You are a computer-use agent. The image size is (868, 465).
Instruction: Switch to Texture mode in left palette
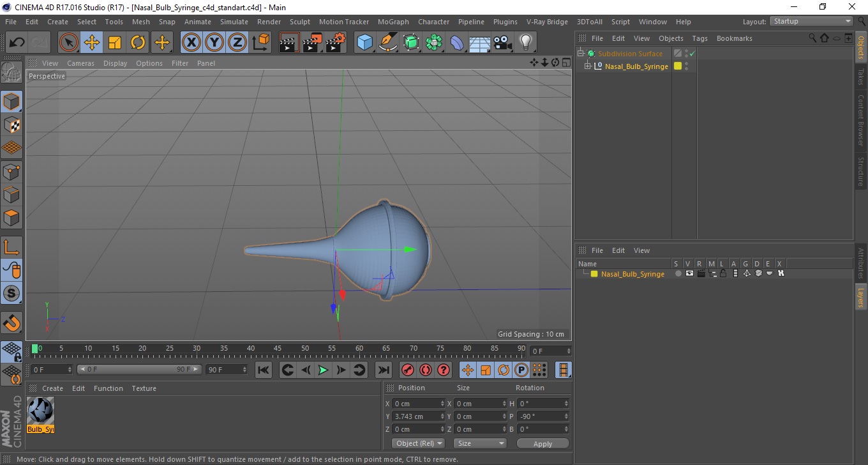11,125
